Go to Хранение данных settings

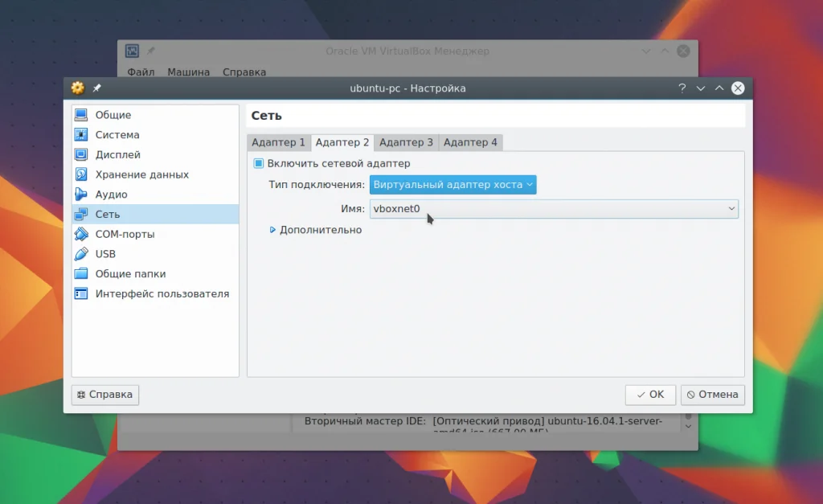click(x=155, y=174)
